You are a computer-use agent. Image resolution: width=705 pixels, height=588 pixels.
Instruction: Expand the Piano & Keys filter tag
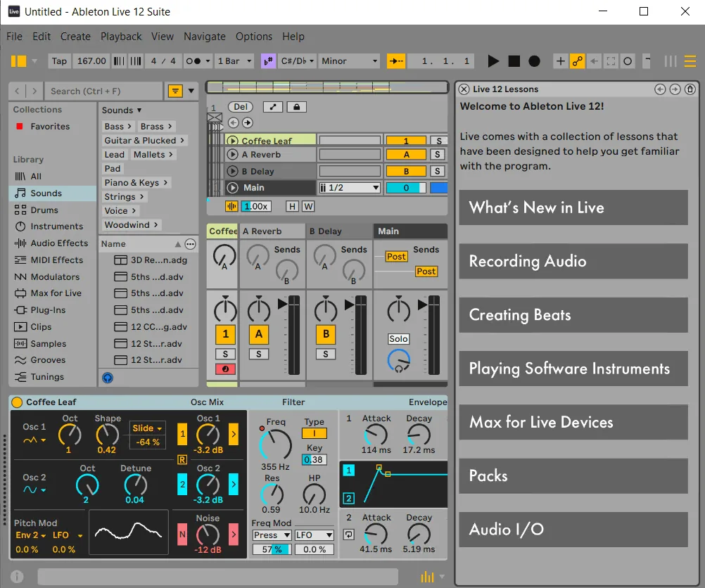pos(136,182)
